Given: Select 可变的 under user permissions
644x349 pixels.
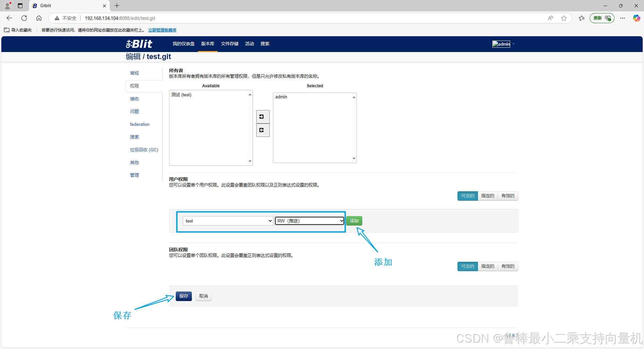Looking at the screenshot, I should (467, 196).
